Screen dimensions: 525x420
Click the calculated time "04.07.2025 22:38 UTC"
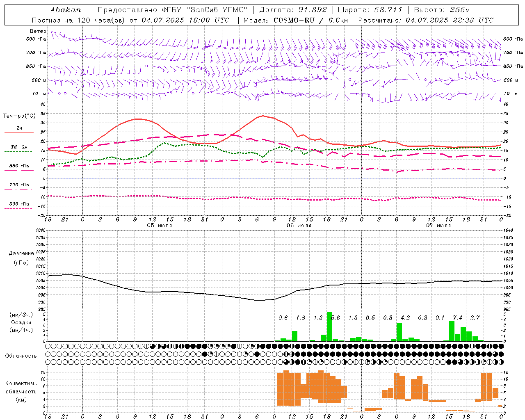450,20
